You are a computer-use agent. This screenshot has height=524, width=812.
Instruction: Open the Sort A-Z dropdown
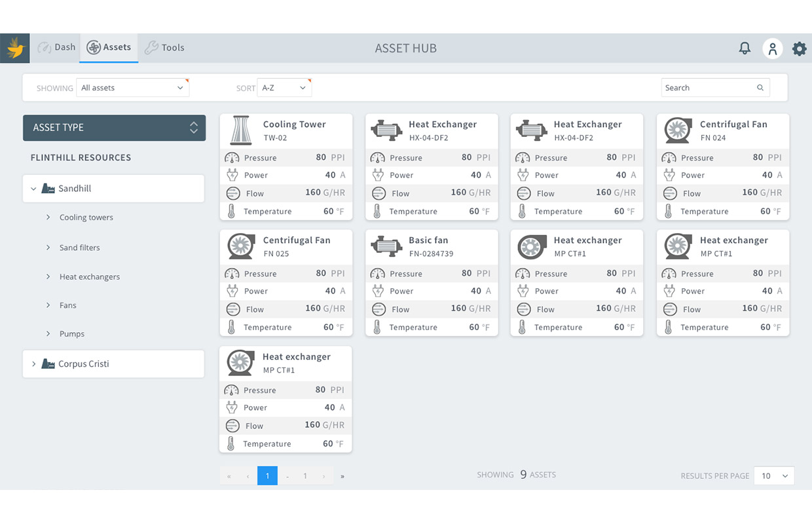point(284,88)
